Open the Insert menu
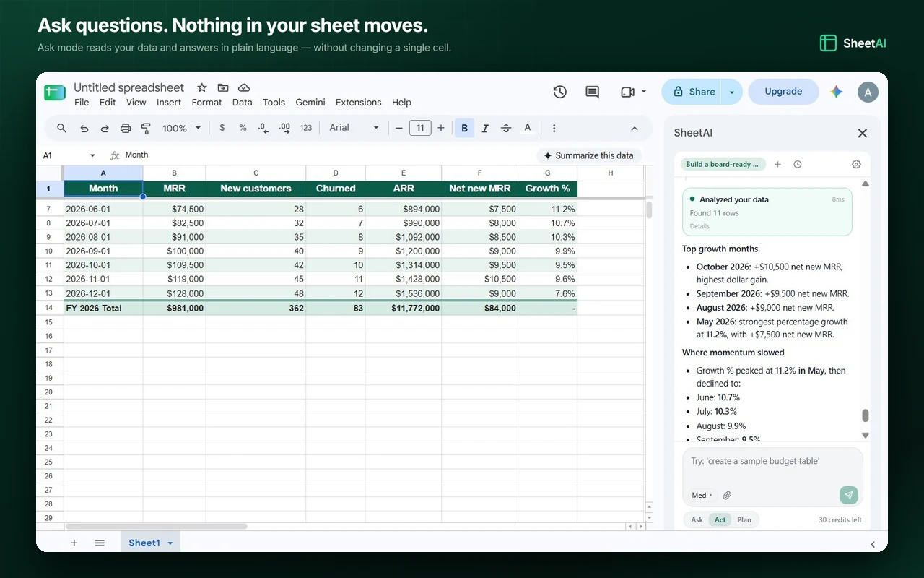This screenshot has width=924, height=578. 169,103
